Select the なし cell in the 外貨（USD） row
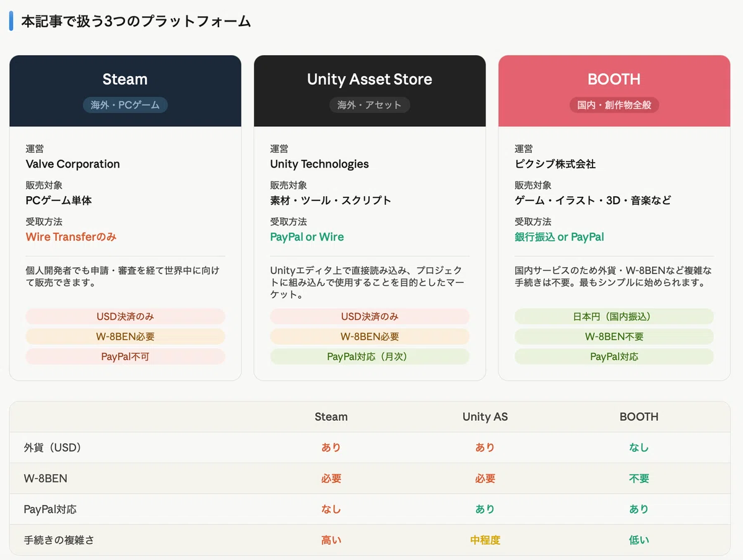This screenshot has width=743, height=560. coord(639,447)
